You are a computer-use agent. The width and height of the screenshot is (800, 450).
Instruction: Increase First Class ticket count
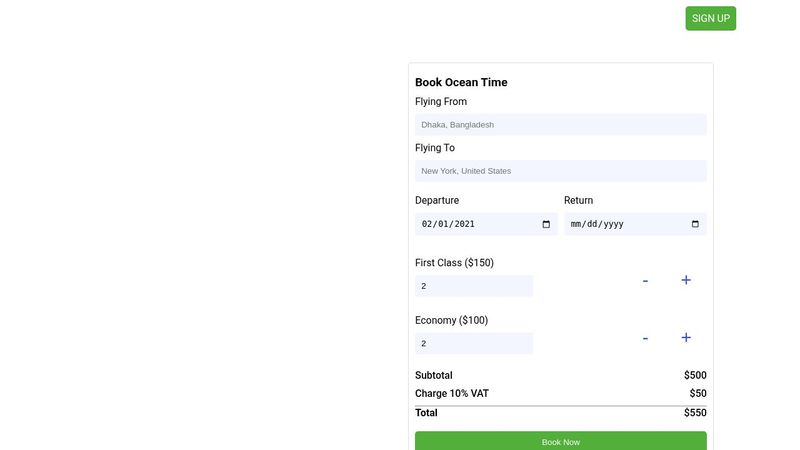[x=686, y=280]
